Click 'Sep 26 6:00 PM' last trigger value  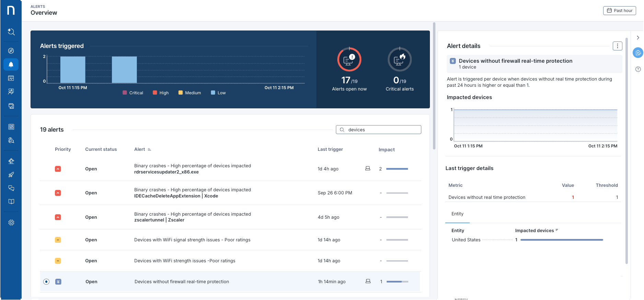pyautogui.click(x=335, y=193)
